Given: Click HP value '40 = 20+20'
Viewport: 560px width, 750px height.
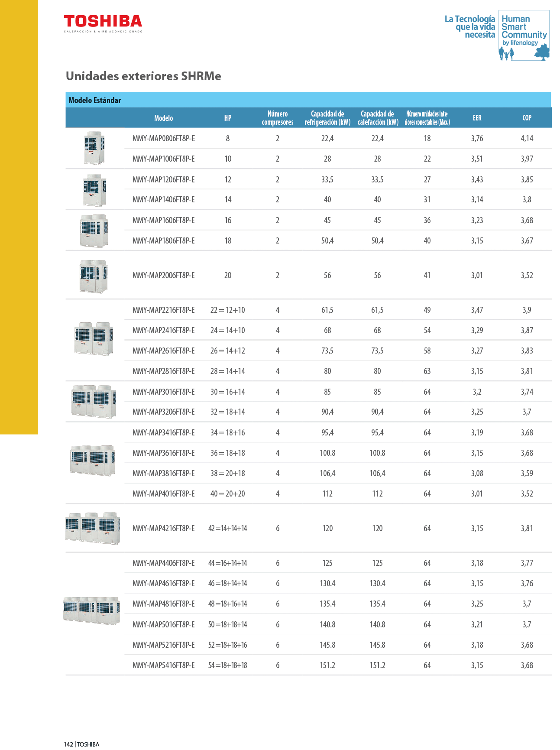Looking at the screenshot, I should [x=228, y=494].
